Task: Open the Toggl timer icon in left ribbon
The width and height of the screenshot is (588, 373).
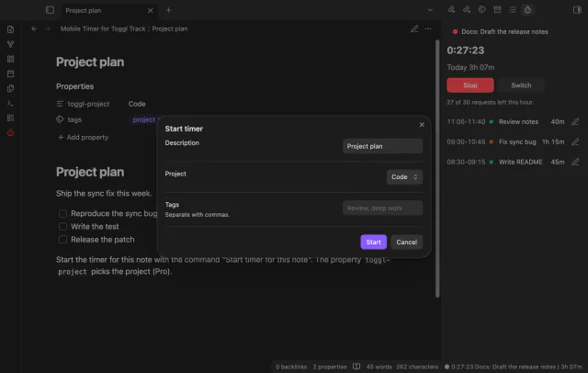Action: click(10, 132)
